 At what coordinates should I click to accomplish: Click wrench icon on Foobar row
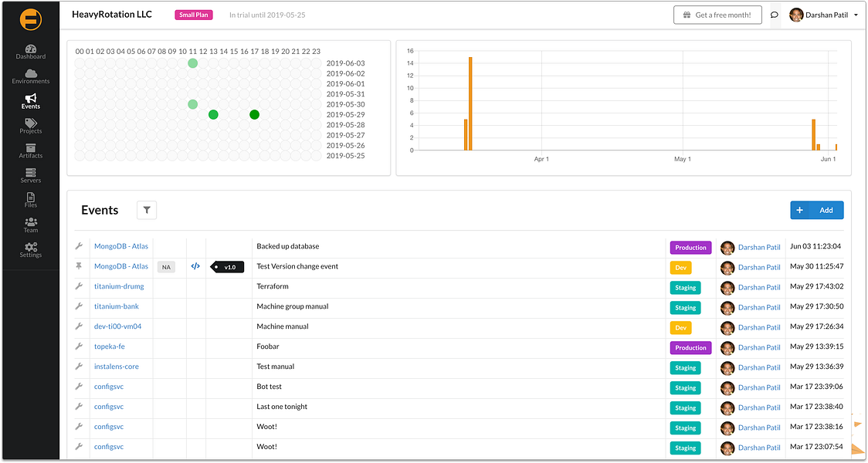pyautogui.click(x=80, y=346)
